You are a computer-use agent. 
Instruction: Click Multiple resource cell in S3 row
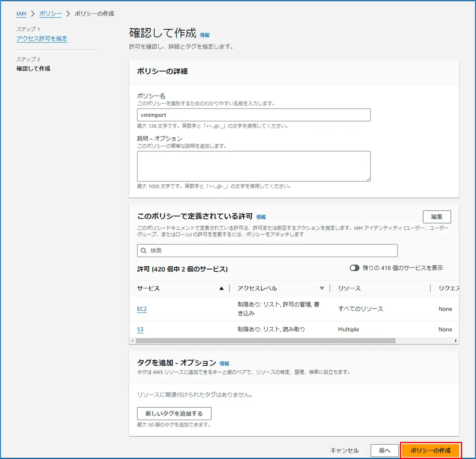(349, 329)
